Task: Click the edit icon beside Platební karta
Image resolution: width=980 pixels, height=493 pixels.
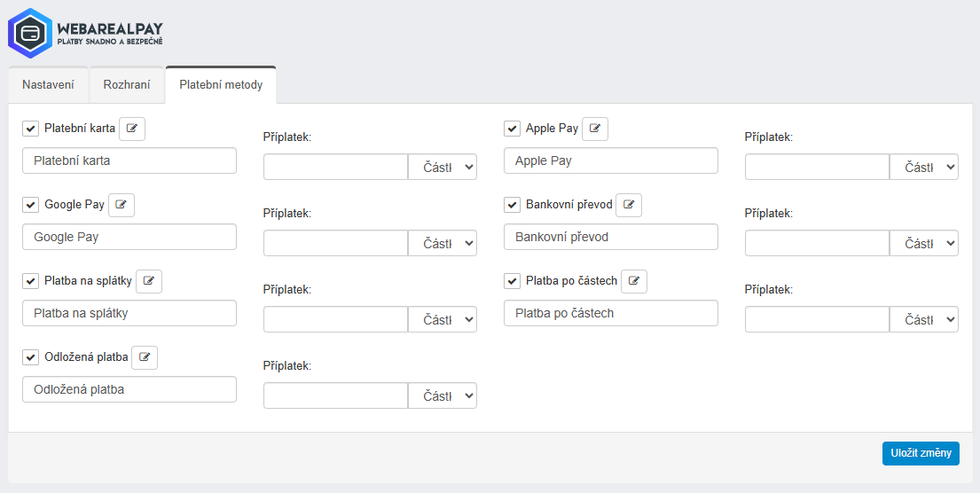Action: [x=132, y=129]
